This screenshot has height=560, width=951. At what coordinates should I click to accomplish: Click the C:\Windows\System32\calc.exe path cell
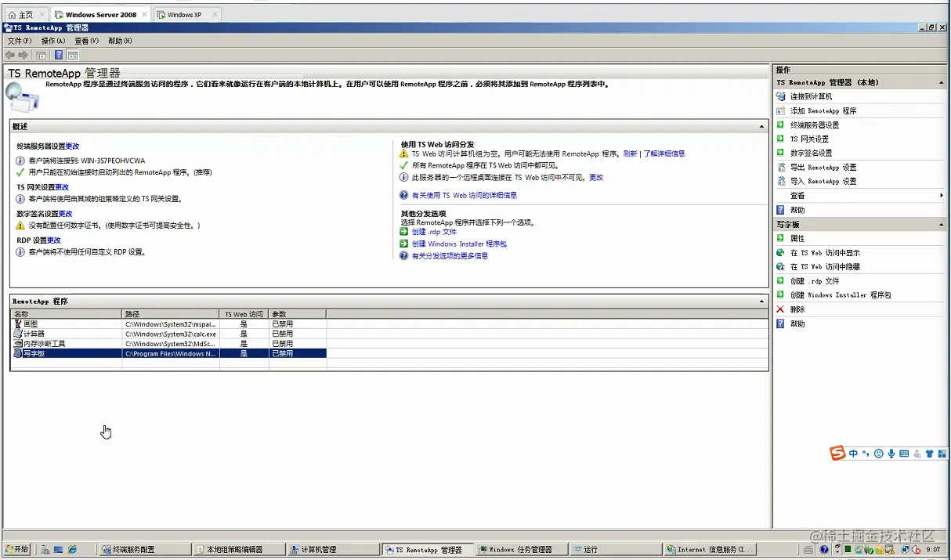coord(171,334)
